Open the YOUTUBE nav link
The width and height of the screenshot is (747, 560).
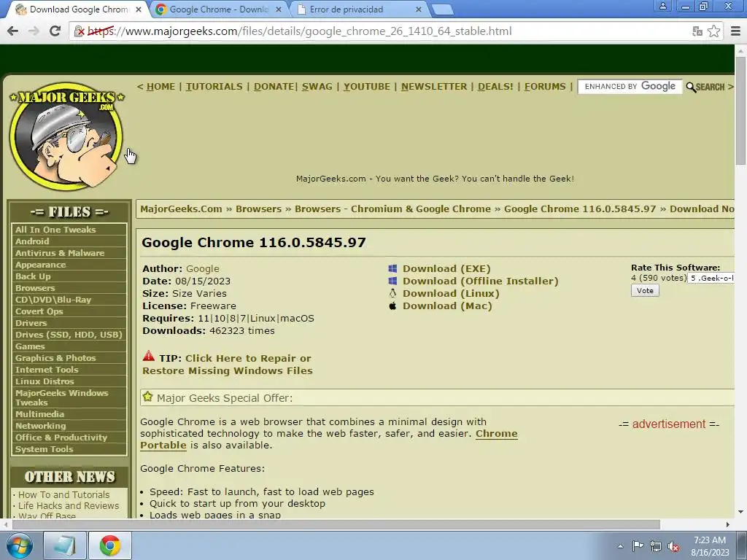367,87
